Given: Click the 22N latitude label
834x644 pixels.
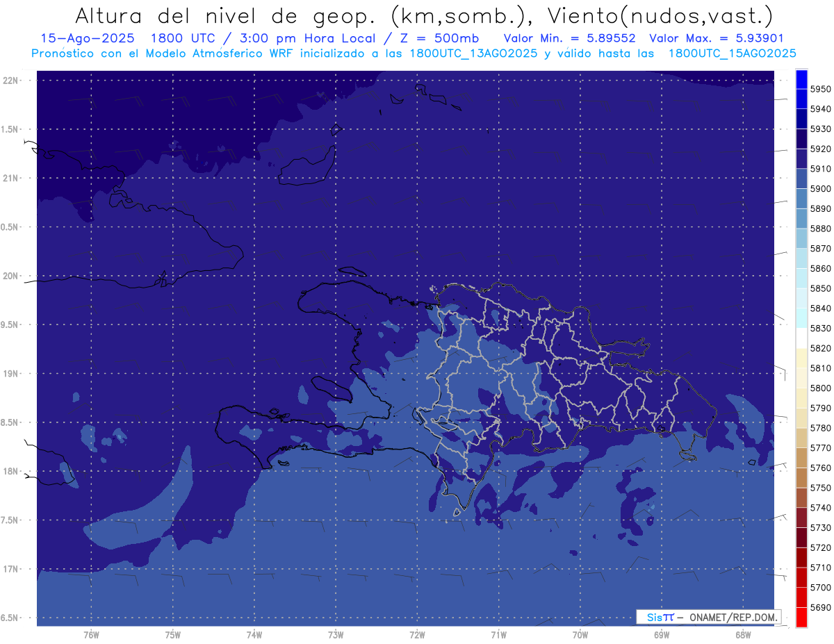Looking at the screenshot, I should (10, 81).
